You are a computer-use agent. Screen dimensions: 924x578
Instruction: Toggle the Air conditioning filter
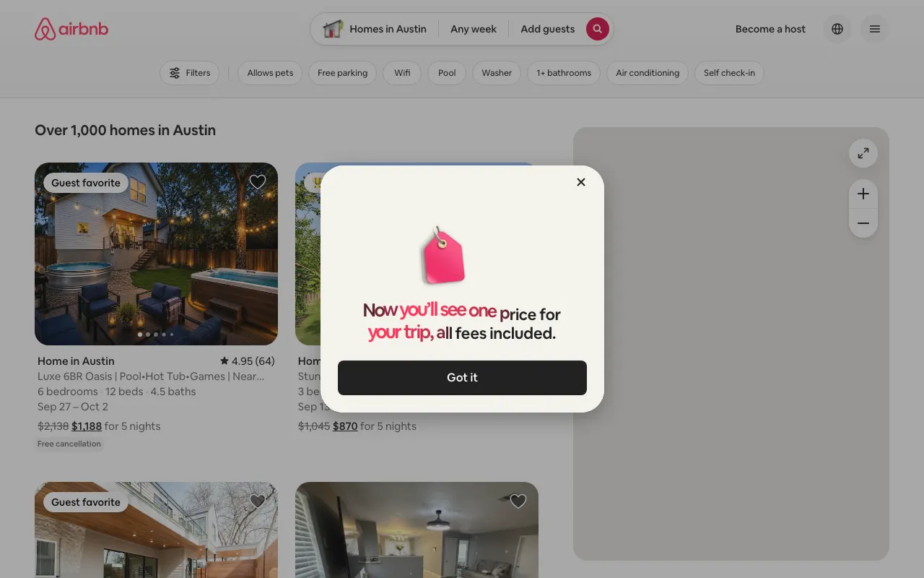[648, 73]
